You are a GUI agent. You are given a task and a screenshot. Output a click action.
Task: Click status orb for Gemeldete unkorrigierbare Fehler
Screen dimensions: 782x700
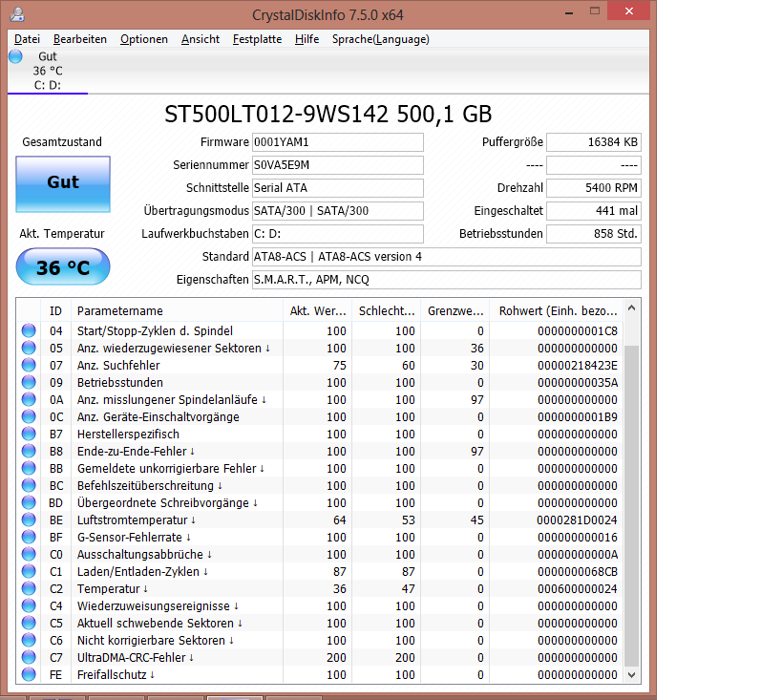[x=29, y=468]
